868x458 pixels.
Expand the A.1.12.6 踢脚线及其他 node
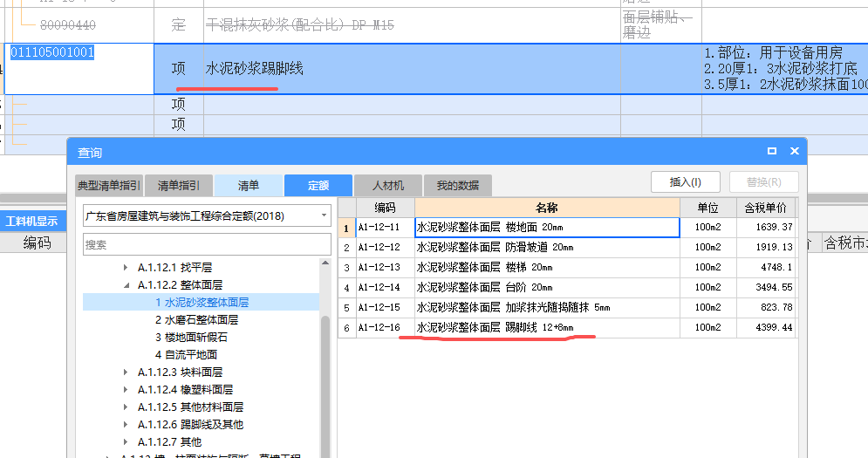click(x=126, y=425)
